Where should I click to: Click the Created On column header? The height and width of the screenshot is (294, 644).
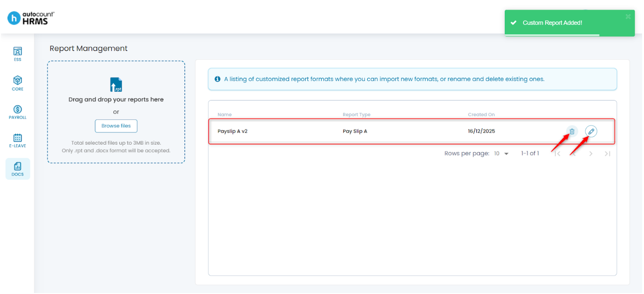pyautogui.click(x=481, y=115)
